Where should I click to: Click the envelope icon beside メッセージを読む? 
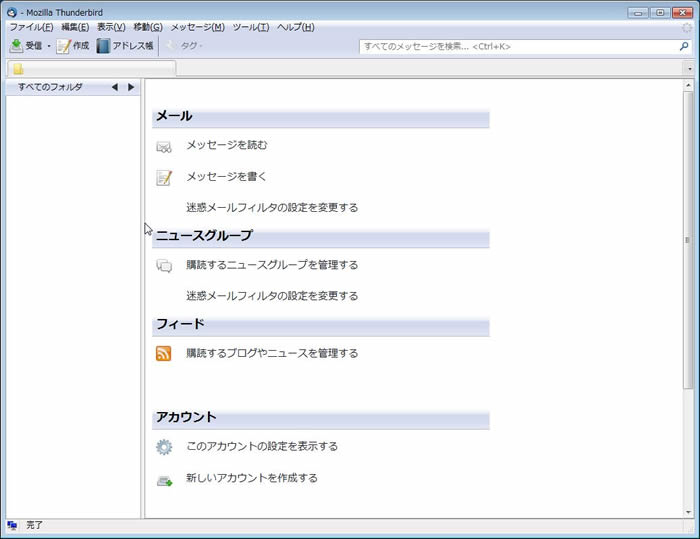pyautogui.click(x=164, y=146)
